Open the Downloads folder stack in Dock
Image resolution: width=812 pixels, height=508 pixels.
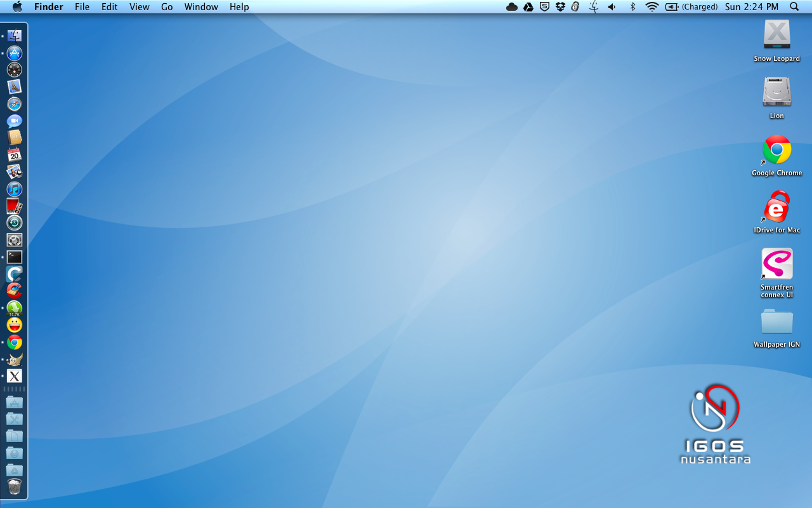[x=15, y=453]
